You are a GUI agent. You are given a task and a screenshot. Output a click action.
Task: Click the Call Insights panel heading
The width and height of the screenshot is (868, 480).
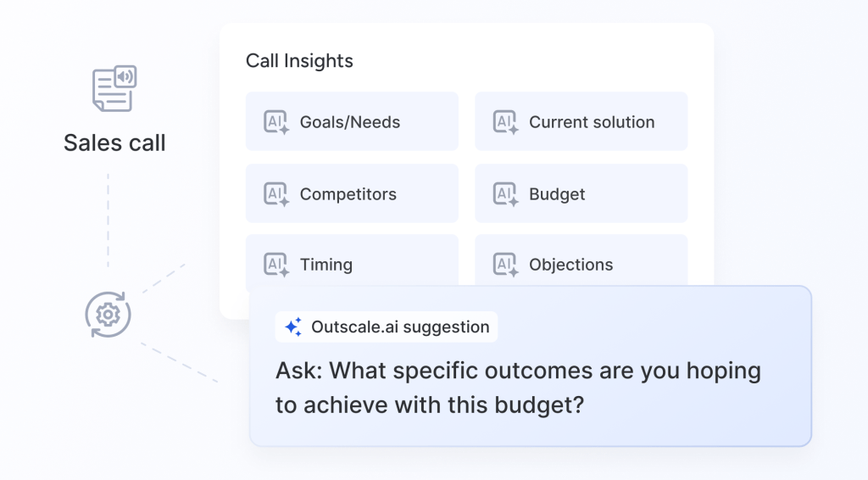[299, 61]
